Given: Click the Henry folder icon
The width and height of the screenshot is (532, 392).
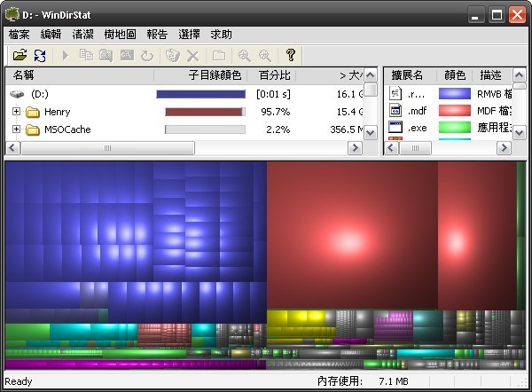Looking at the screenshot, I should tap(33, 112).
